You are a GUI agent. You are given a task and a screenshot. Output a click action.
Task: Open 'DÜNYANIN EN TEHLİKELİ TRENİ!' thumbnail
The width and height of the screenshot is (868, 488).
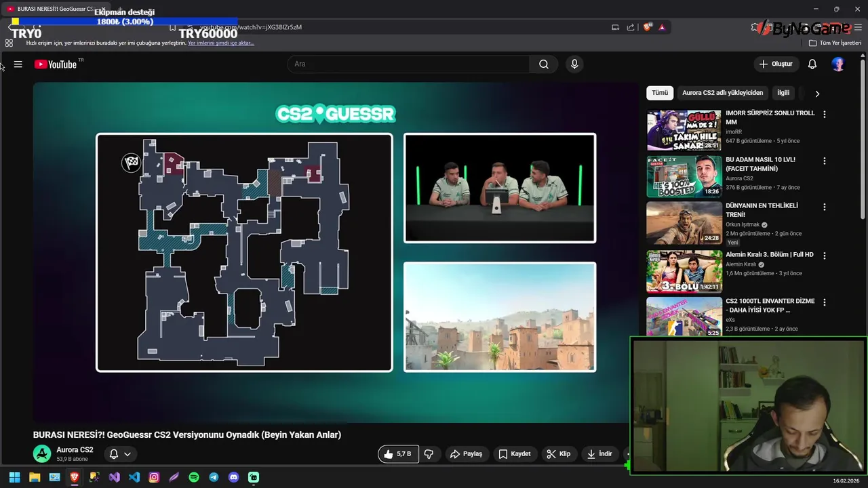684,223
